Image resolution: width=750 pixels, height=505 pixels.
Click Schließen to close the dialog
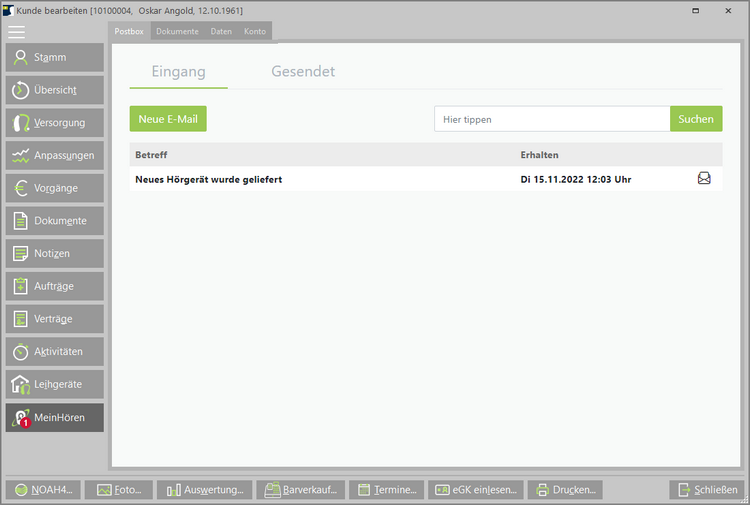coord(707,490)
